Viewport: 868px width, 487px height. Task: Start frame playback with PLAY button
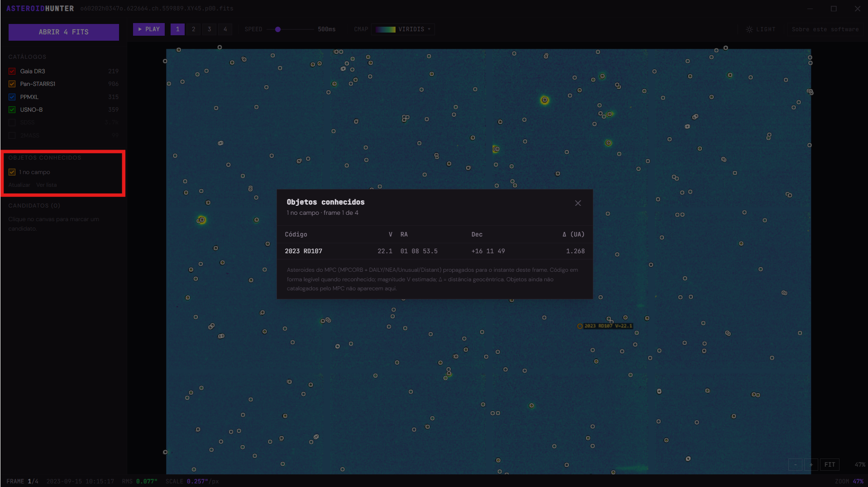(149, 29)
